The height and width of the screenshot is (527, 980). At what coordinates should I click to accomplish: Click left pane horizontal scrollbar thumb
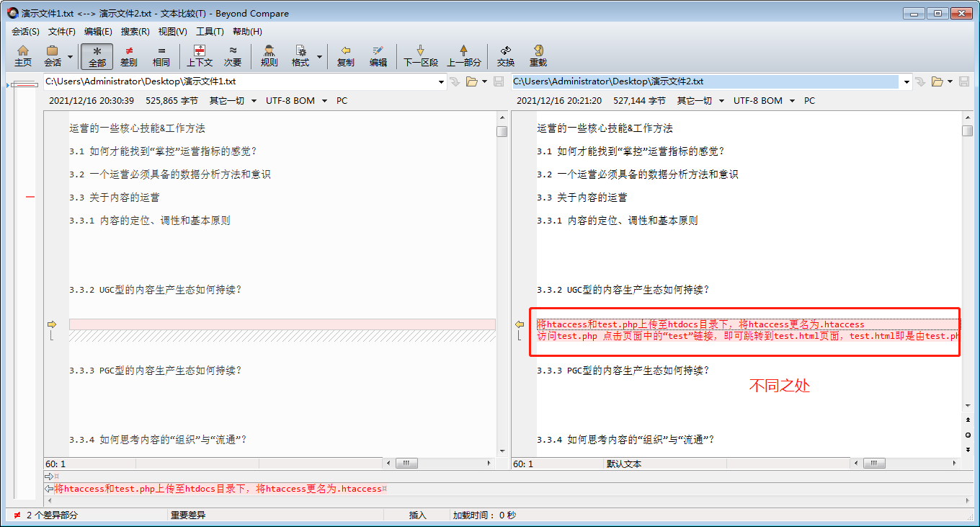tap(406, 464)
